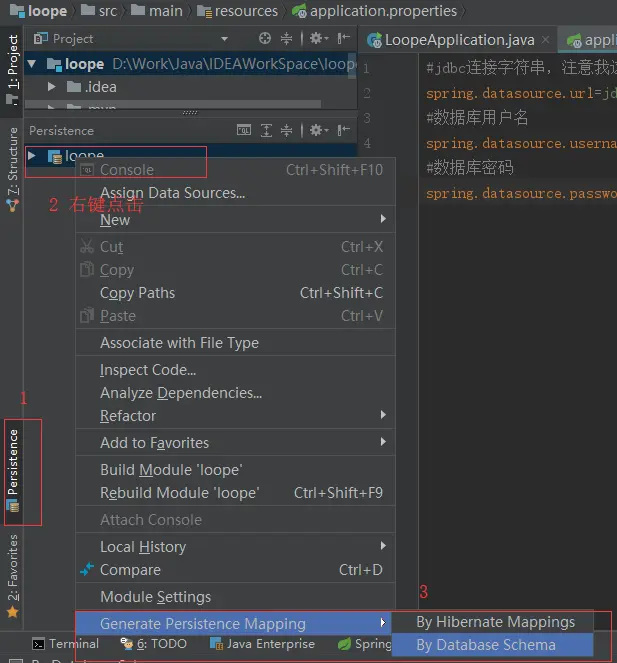Click the panel splitter grip dots
This screenshot has width=617, height=663.
pyautogui.click(x=190, y=112)
